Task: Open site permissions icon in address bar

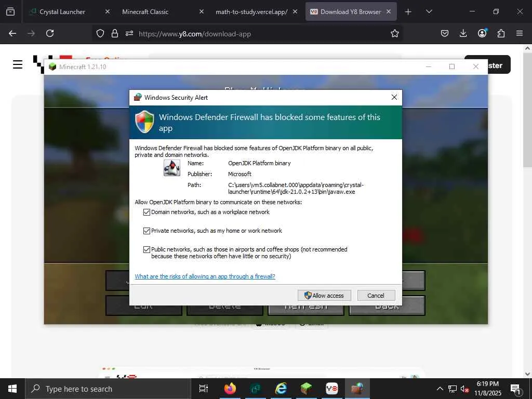Action: (129, 33)
